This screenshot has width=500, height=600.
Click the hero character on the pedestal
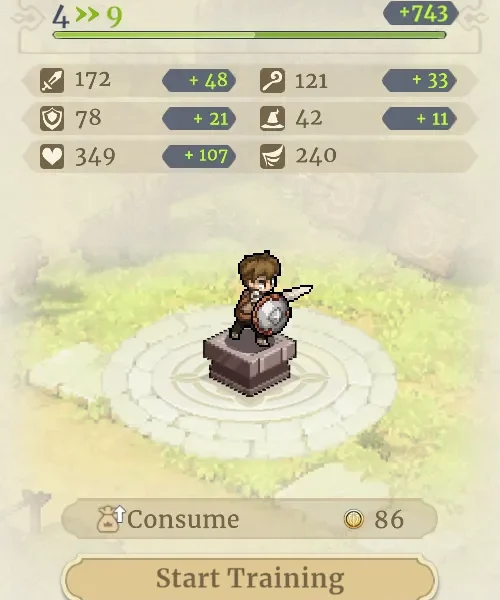click(268, 298)
